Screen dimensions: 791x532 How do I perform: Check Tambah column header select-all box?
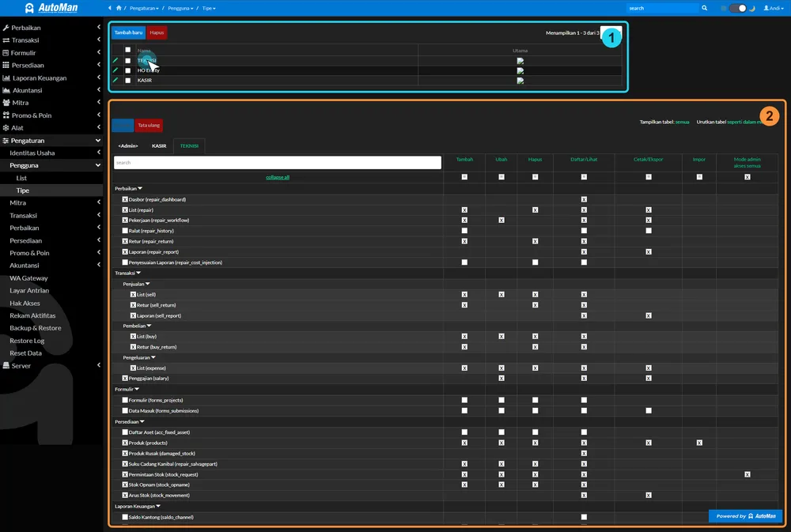click(x=464, y=177)
